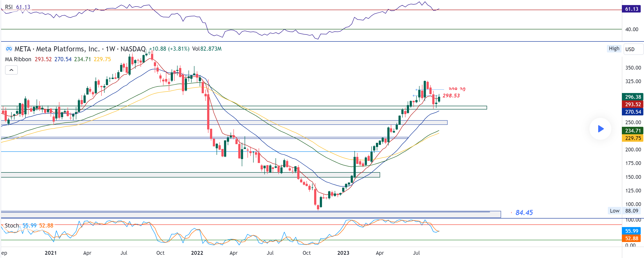644x258 pixels.
Task: Select the Stoch indicator label
Action: [x=12, y=226]
